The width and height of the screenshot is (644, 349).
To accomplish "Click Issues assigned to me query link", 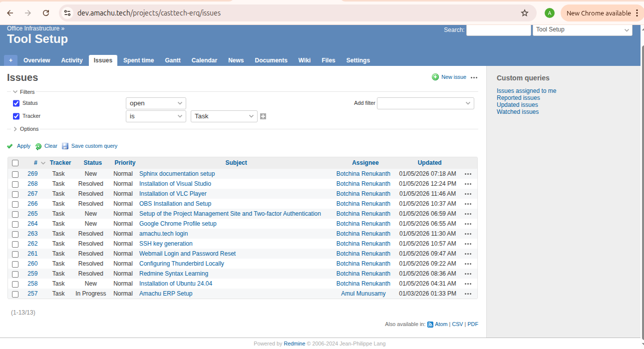I will tap(526, 91).
